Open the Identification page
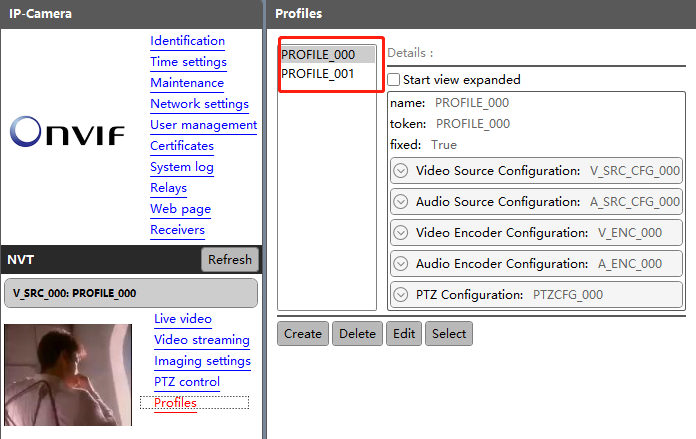Screen dimensions: 696x439 [x=187, y=41]
